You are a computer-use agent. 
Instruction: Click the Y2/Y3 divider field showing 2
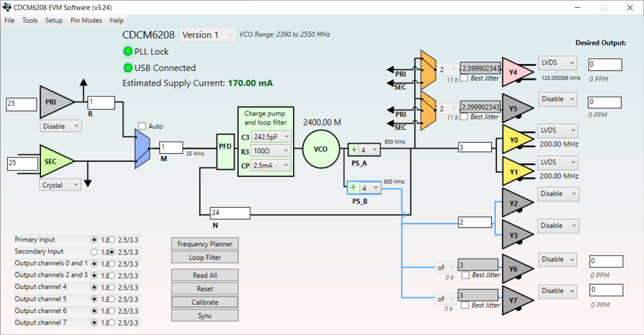(x=475, y=222)
